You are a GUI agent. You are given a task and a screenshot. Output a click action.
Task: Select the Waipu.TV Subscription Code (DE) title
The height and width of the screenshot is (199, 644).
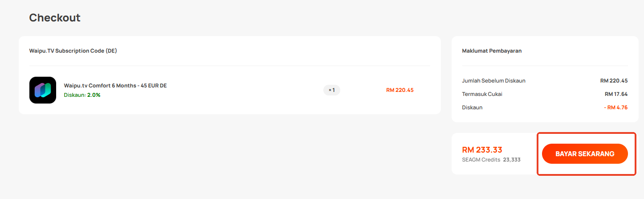click(73, 51)
